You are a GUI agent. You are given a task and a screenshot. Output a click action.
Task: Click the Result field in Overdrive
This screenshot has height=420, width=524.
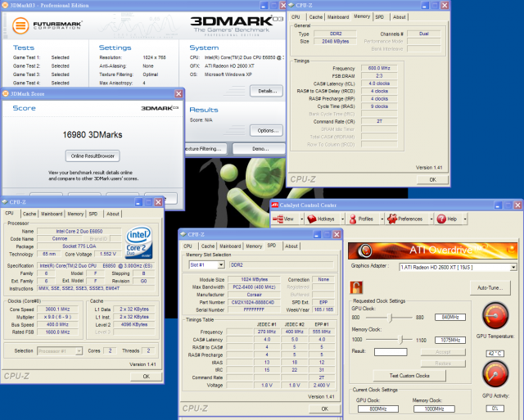pyautogui.click(x=391, y=352)
